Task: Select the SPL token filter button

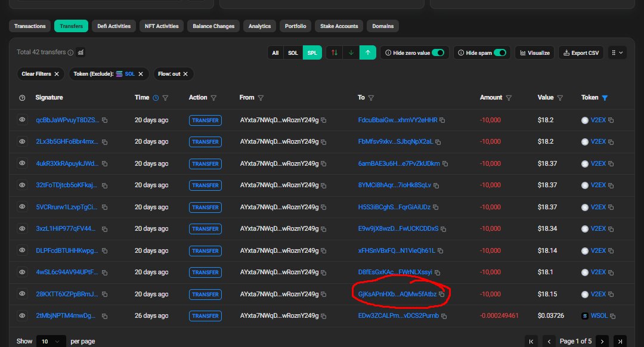Action: coord(312,52)
